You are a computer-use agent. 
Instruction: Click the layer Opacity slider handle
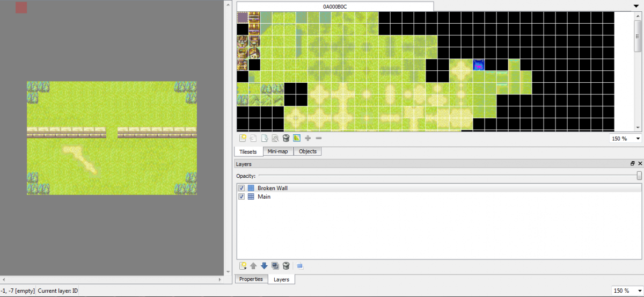click(x=639, y=176)
